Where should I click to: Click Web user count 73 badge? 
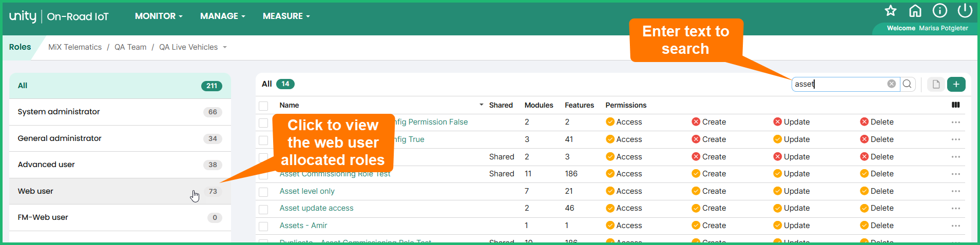coord(213,191)
